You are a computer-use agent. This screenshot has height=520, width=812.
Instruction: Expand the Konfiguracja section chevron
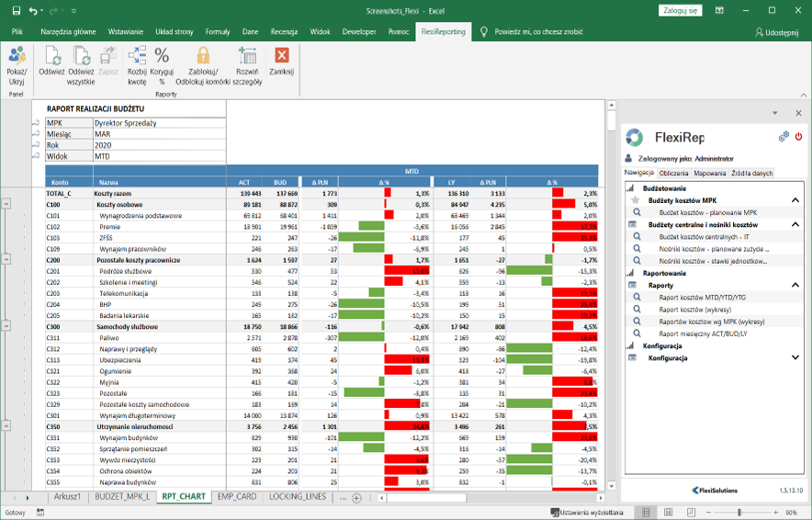point(795,358)
